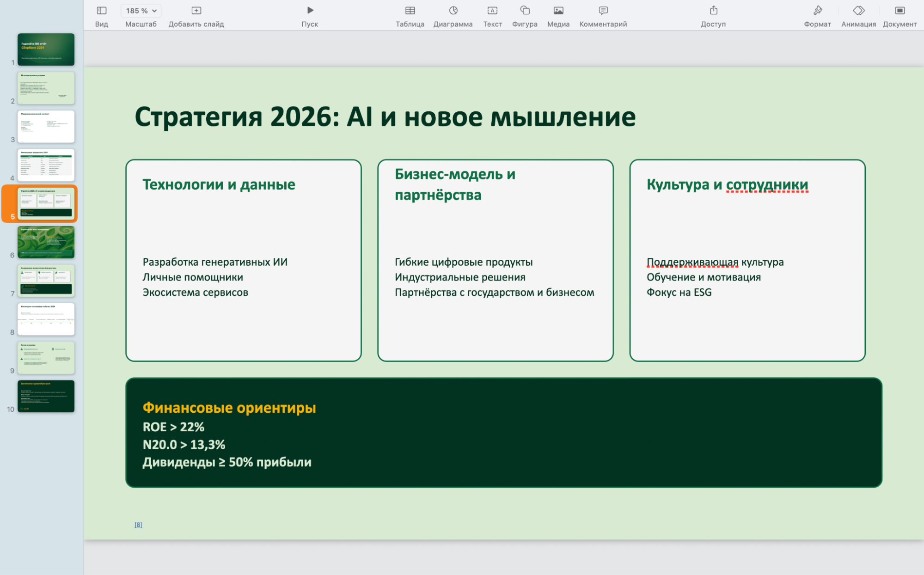Insert a shape with the Фигура icon
Image resolution: width=924 pixels, height=575 pixels.
pos(525,10)
